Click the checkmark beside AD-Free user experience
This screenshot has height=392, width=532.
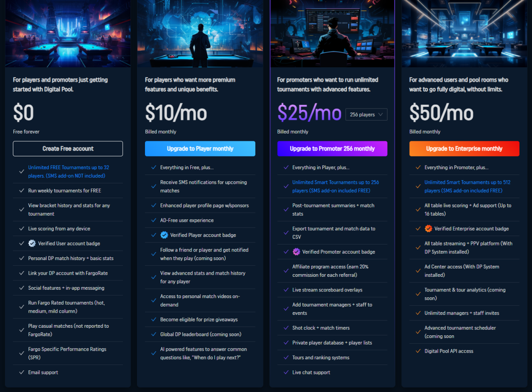click(x=154, y=220)
